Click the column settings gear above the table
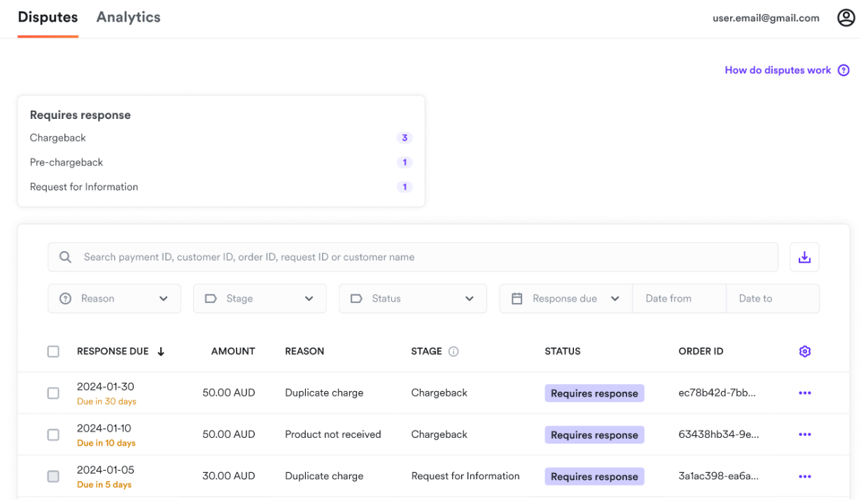 (804, 351)
